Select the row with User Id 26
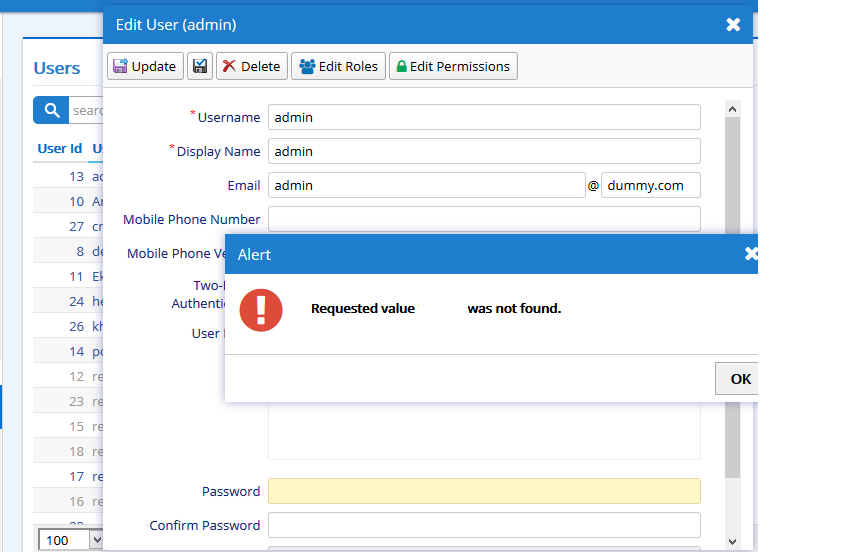 click(x=68, y=326)
